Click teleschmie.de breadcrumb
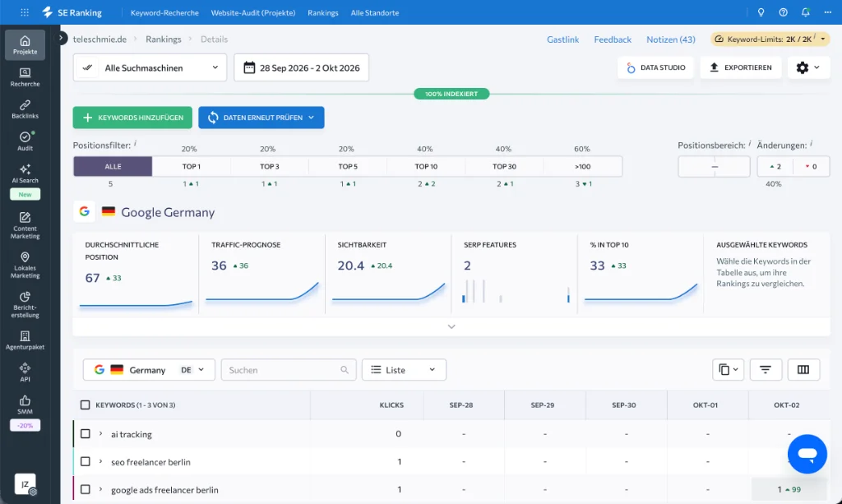Screen dimensions: 842x504 click(99, 39)
